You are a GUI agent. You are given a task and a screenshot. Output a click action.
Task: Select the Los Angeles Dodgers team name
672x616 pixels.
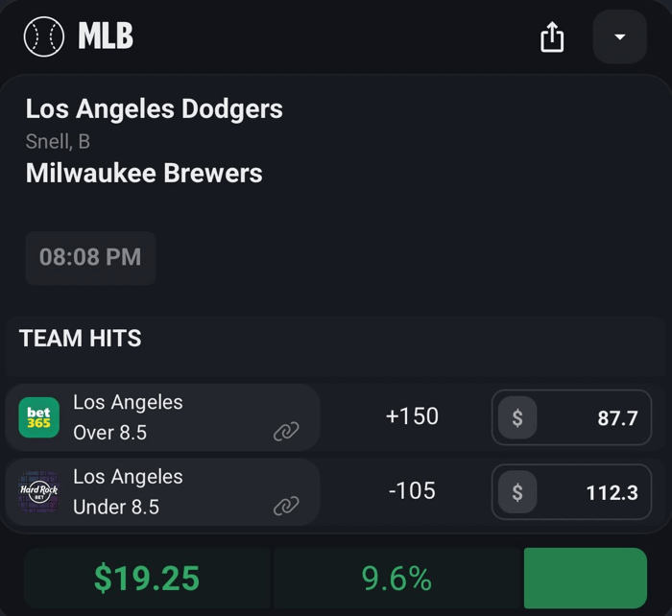tap(155, 108)
